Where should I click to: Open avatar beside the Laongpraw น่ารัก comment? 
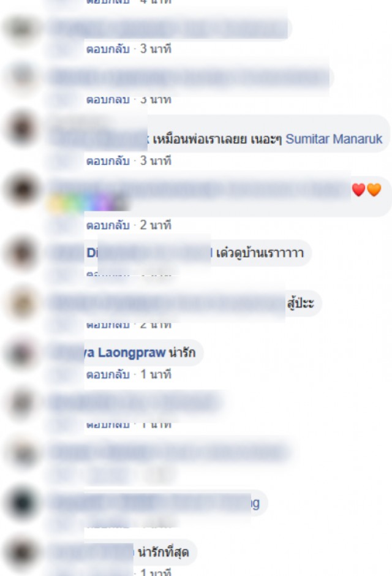(x=21, y=353)
